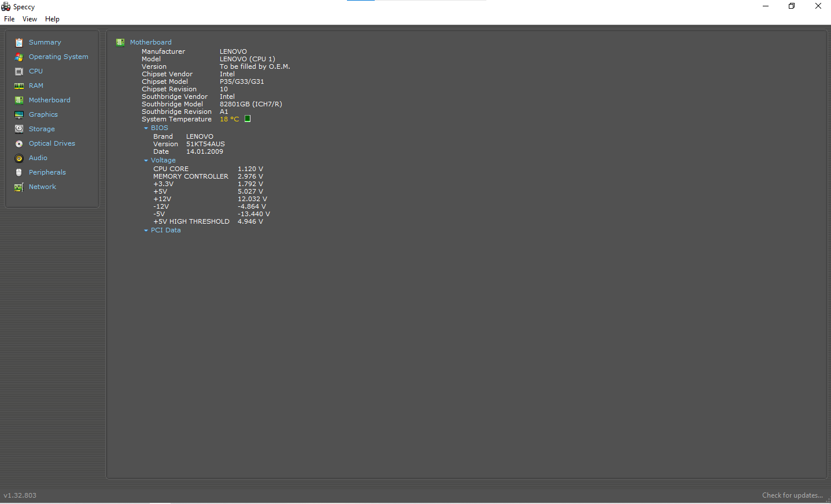
Task: Close the Speccy window
Action: 818,6
